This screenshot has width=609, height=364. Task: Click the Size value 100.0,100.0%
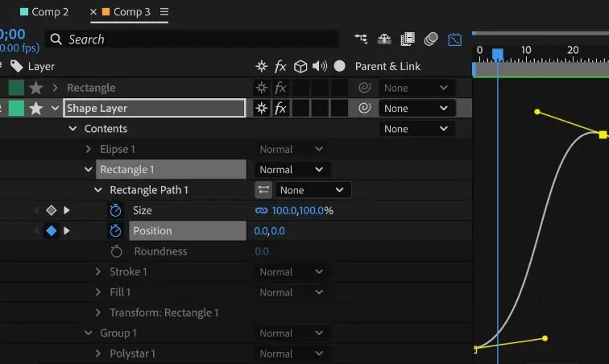pos(303,210)
